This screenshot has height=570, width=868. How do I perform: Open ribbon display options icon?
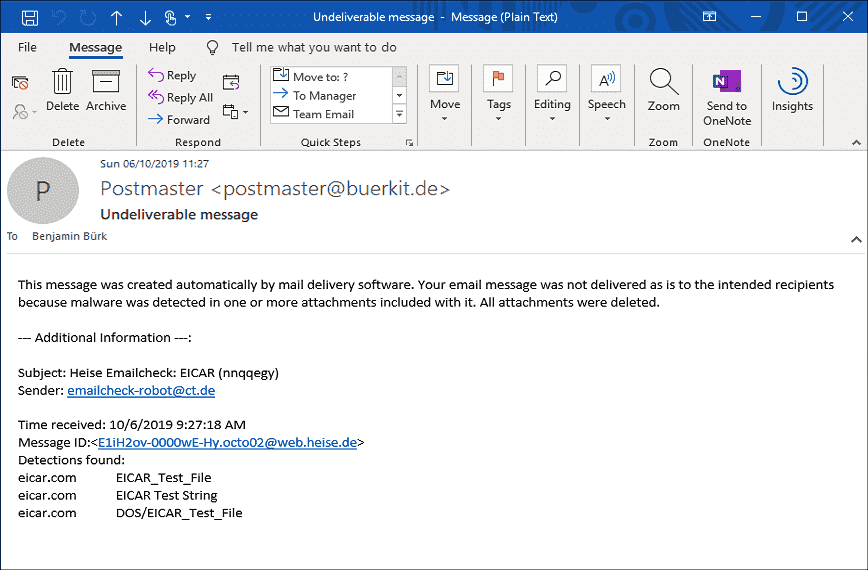click(x=709, y=17)
